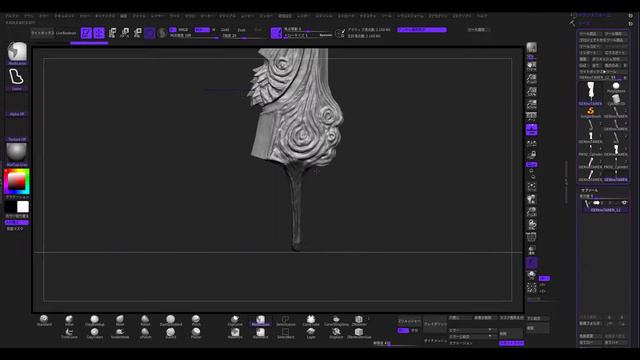Enable Edit mode in the top shelf
Screen dimensions: 640x360
[x=86, y=33]
